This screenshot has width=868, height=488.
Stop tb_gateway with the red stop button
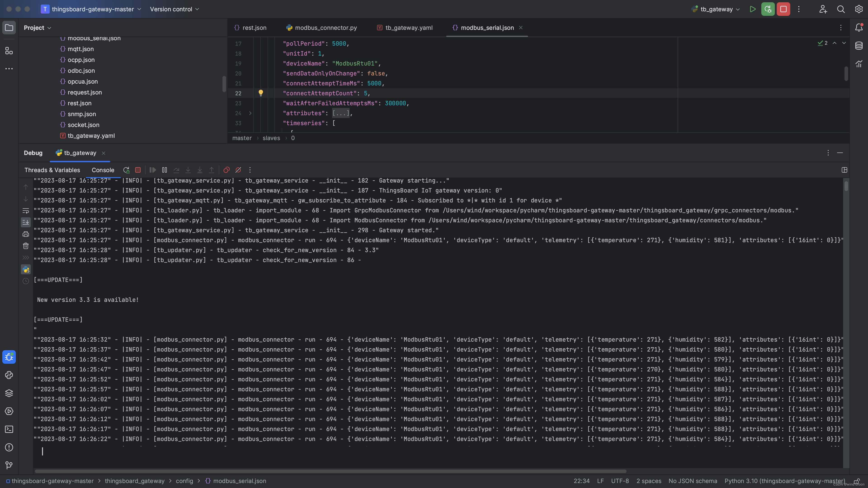click(783, 9)
